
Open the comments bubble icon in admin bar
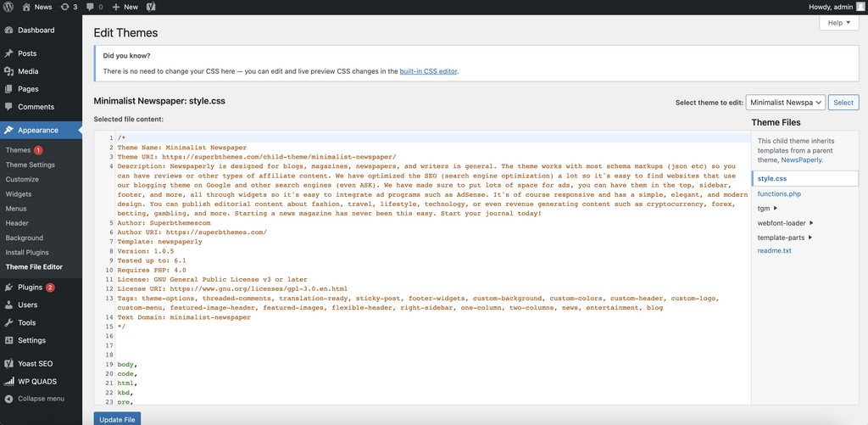(91, 7)
